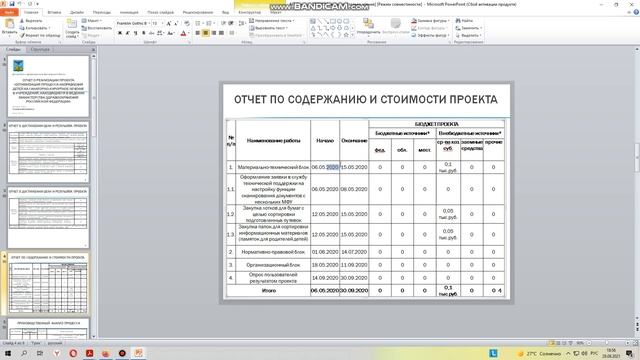Click the Выделить select button
This screenshot has height=360, width=640.
469,35
